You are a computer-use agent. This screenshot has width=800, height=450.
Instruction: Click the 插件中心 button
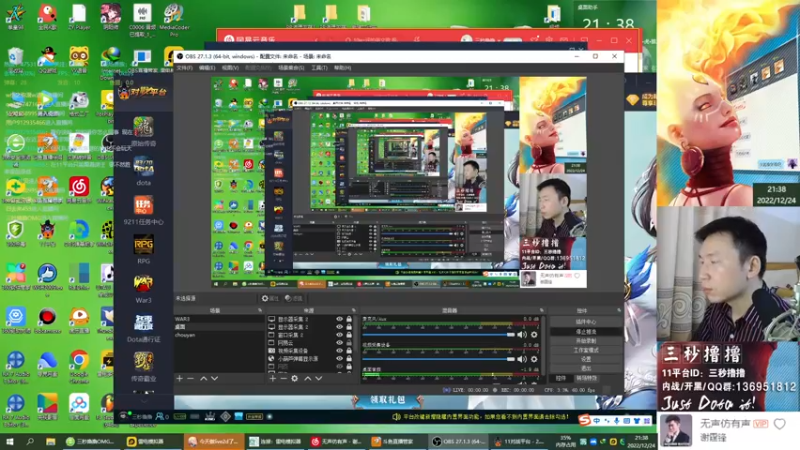[x=586, y=322]
